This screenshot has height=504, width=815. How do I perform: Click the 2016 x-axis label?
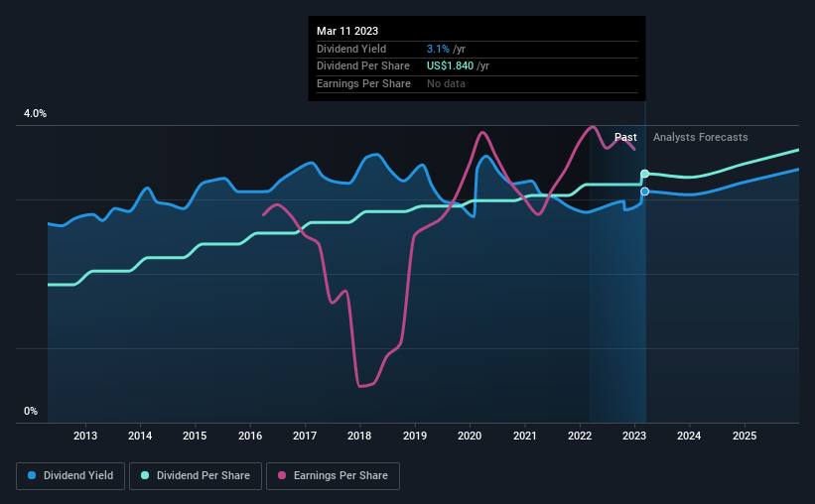[250, 436]
